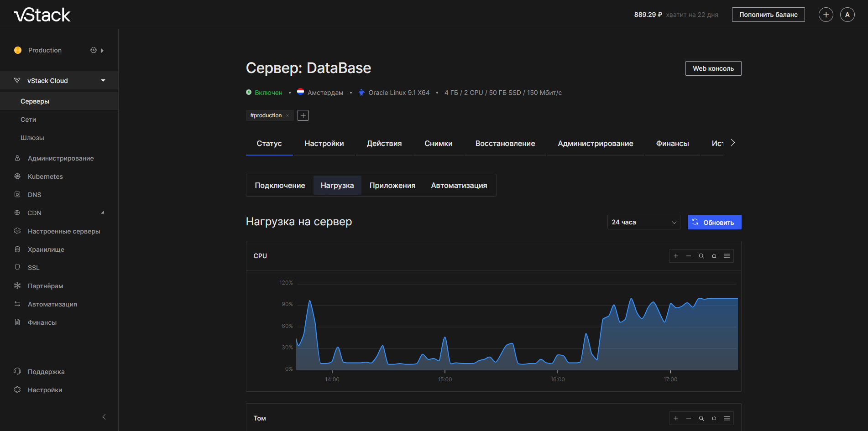Screen dimensions: 868x431
Task: Switch to the Снимки tab
Action: [x=438, y=144]
